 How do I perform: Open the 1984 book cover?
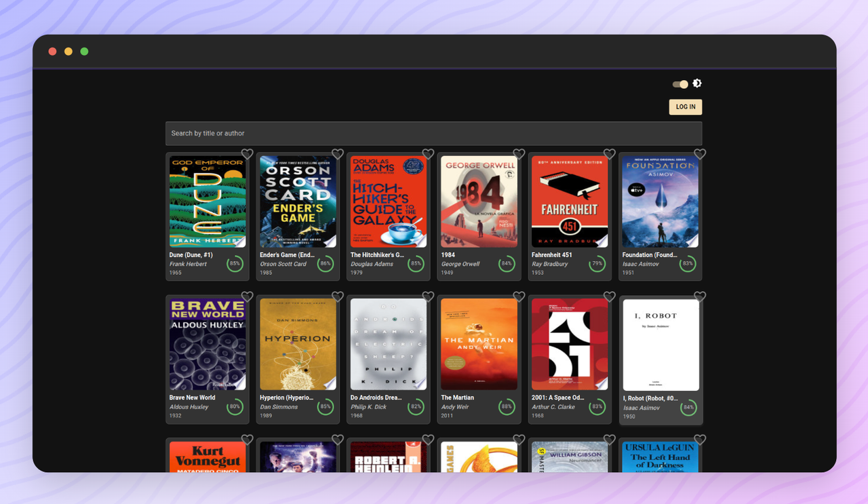(479, 201)
